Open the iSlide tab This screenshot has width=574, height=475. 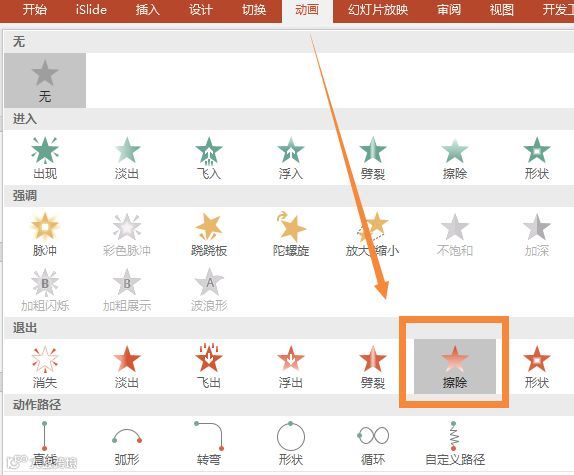[91, 10]
